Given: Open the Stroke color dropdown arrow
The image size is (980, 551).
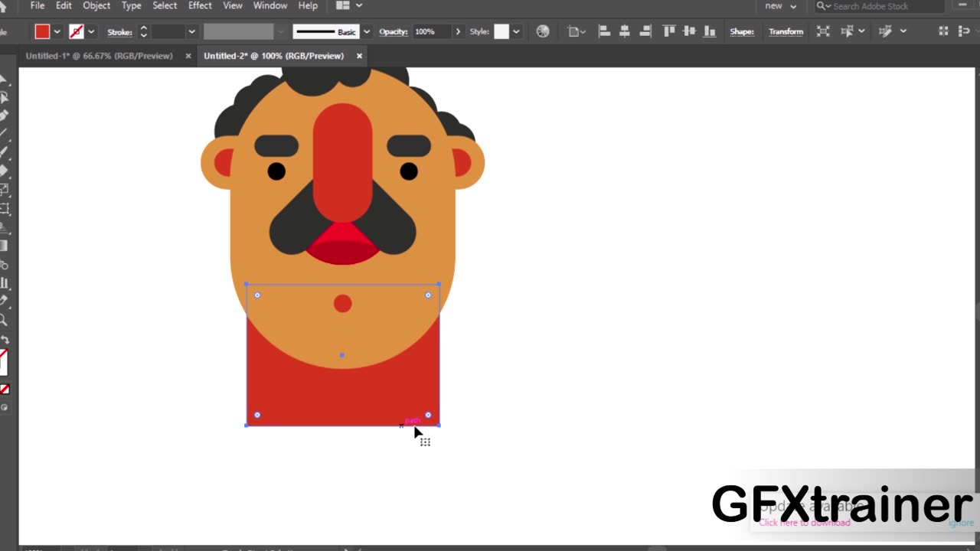Looking at the screenshot, I should tap(91, 31).
